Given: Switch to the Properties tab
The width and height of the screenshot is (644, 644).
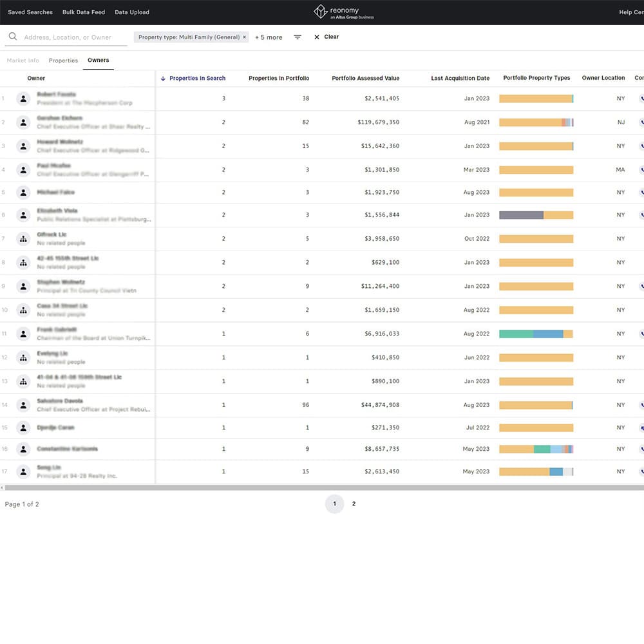Looking at the screenshot, I should click(63, 61).
